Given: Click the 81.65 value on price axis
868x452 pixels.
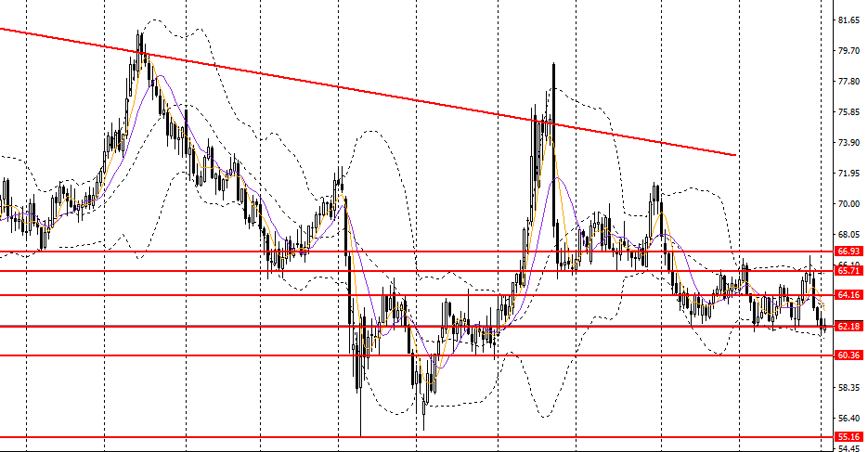Looking at the screenshot, I should [847, 19].
